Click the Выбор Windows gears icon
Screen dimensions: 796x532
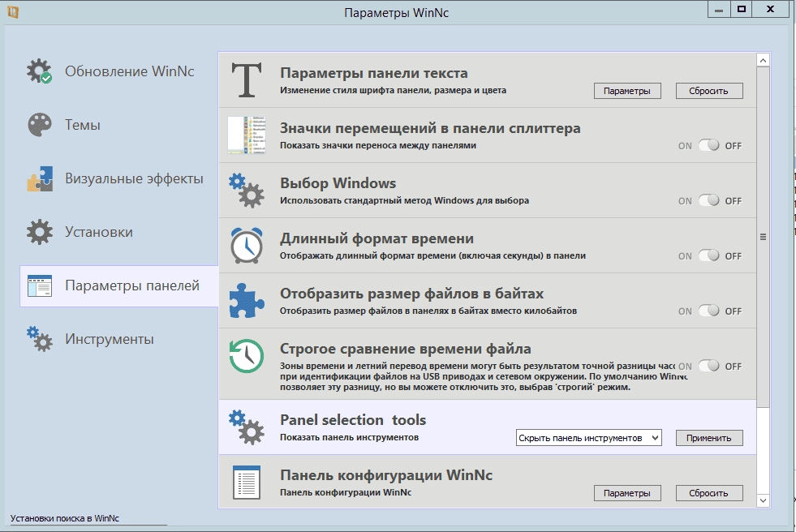point(247,191)
